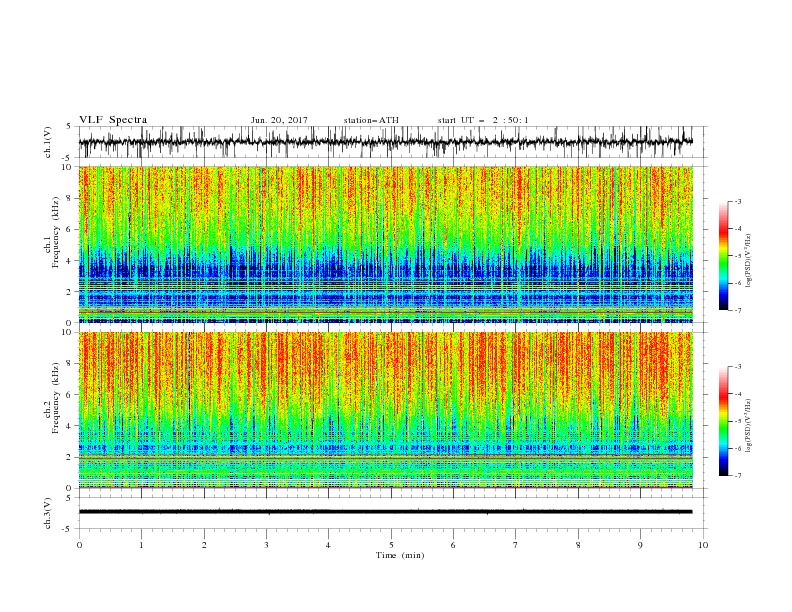This screenshot has width=792, height=612.
Task: Click the '-3' value on upper colorbar
Action: click(737, 201)
